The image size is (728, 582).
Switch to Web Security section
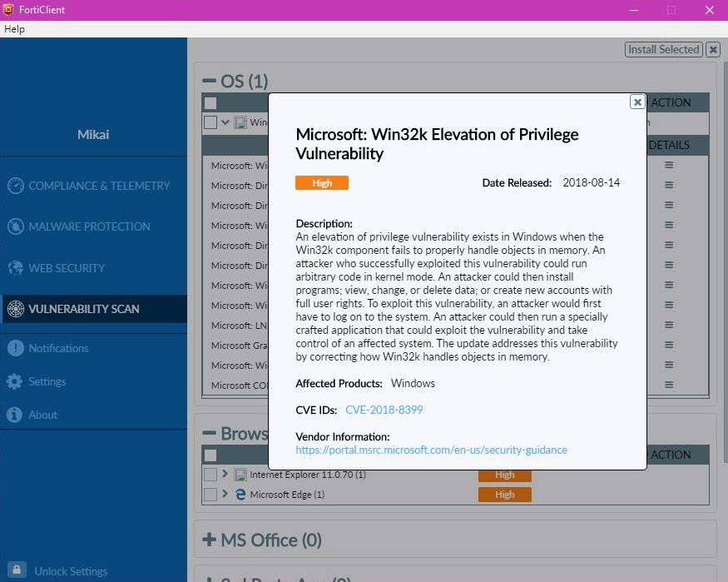[x=67, y=268]
